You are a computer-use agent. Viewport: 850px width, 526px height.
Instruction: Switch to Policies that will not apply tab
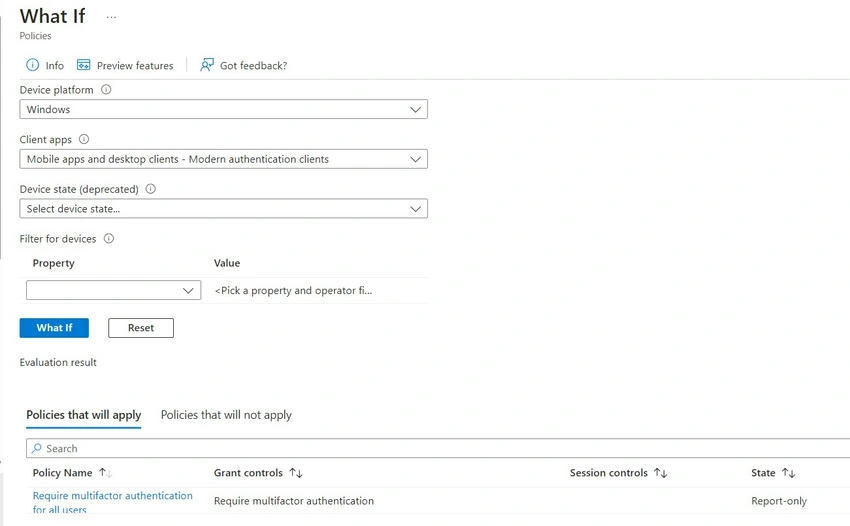(x=226, y=415)
